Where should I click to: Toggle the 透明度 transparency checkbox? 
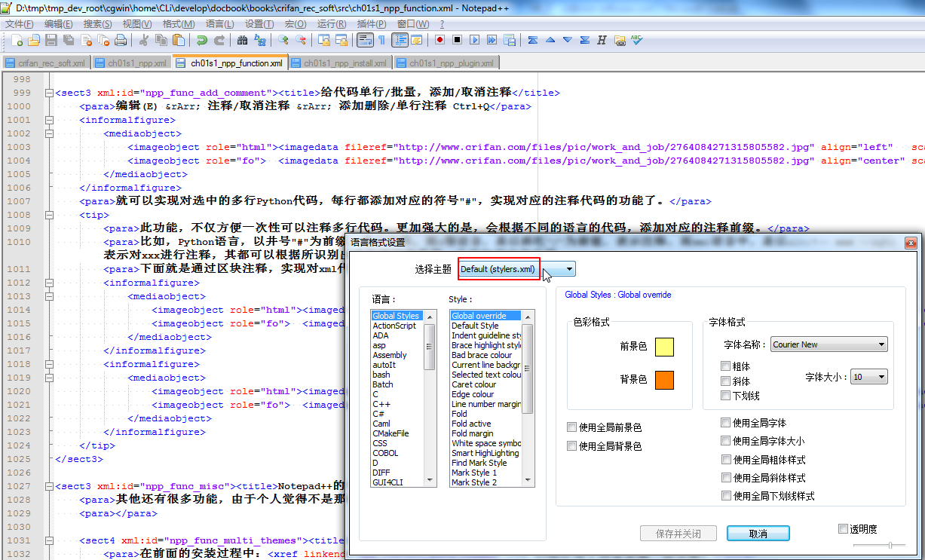(x=844, y=529)
